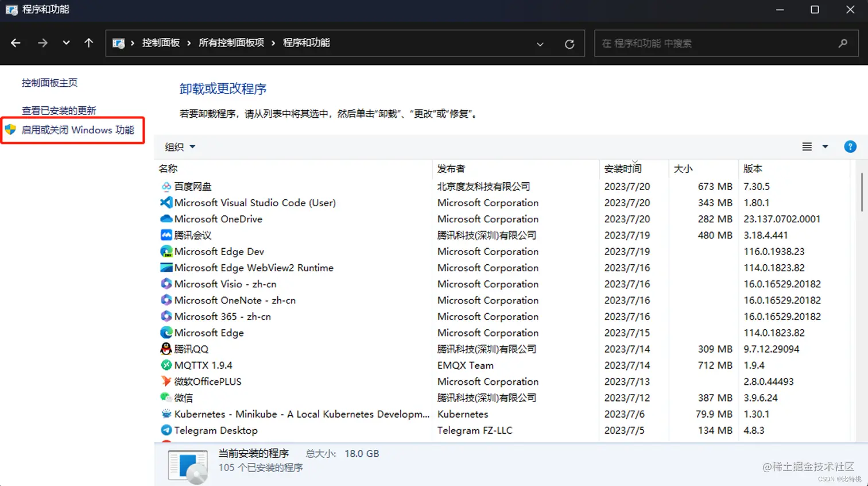The image size is (868, 486).
Task: Click the view layout icon
Action: pyautogui.click(x=807, y=146)
